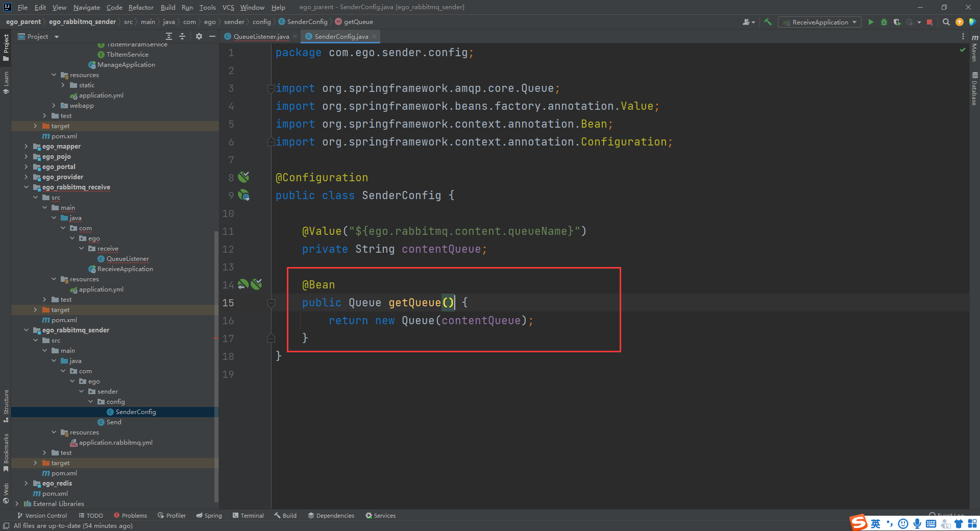Image resolution: width=980 pixels, height=531 pixels.
Task: Toggle the Learn tool window
Action: [x=6, y=83]
